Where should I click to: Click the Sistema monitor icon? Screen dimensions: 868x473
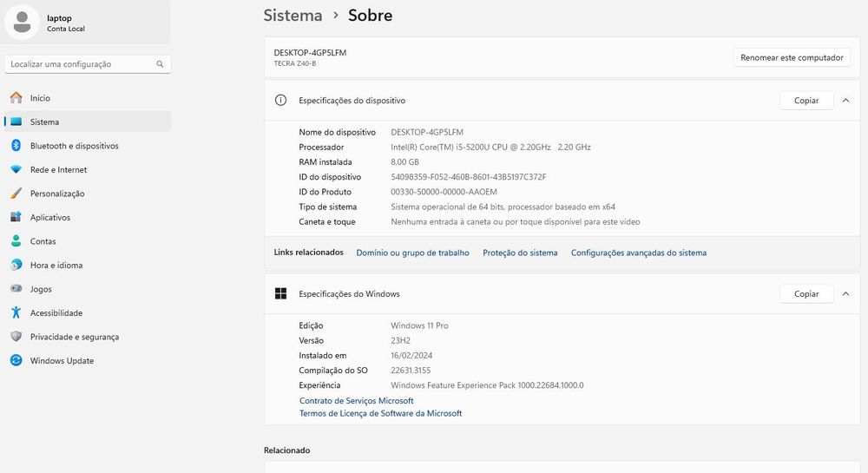point(16,122)
